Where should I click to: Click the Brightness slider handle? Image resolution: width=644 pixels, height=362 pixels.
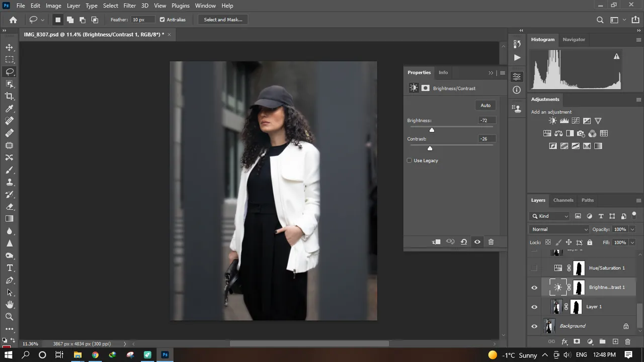tap(432, 130)
